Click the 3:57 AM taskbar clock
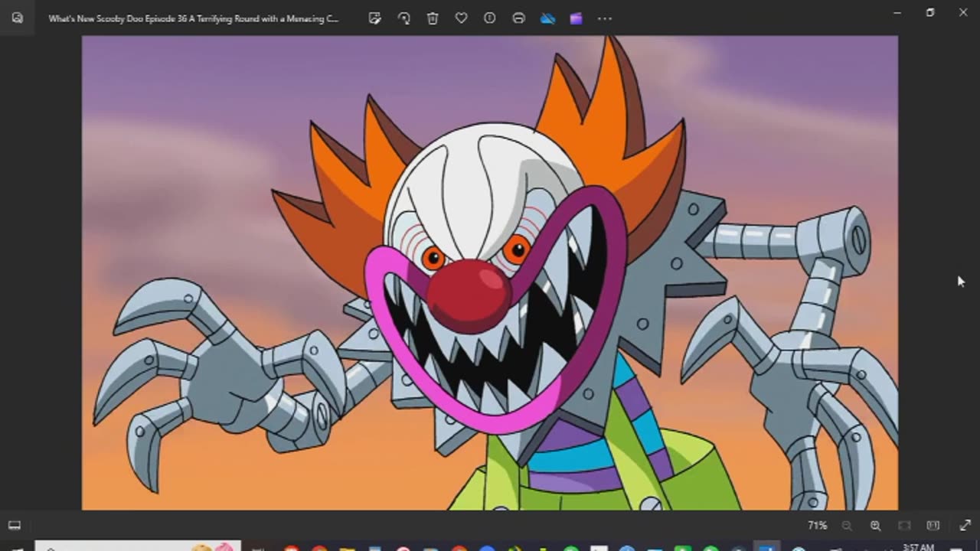980x551 pixels. click(918, 546)
